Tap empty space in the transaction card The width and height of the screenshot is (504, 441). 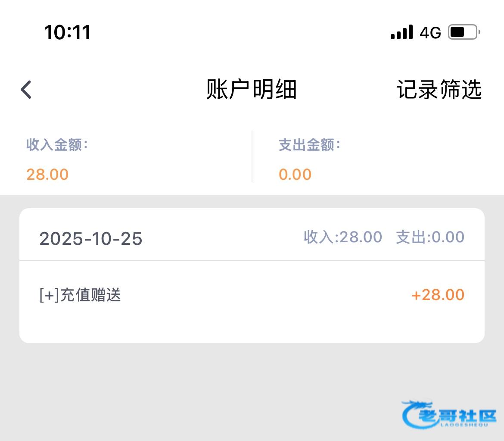pos(252,325)
